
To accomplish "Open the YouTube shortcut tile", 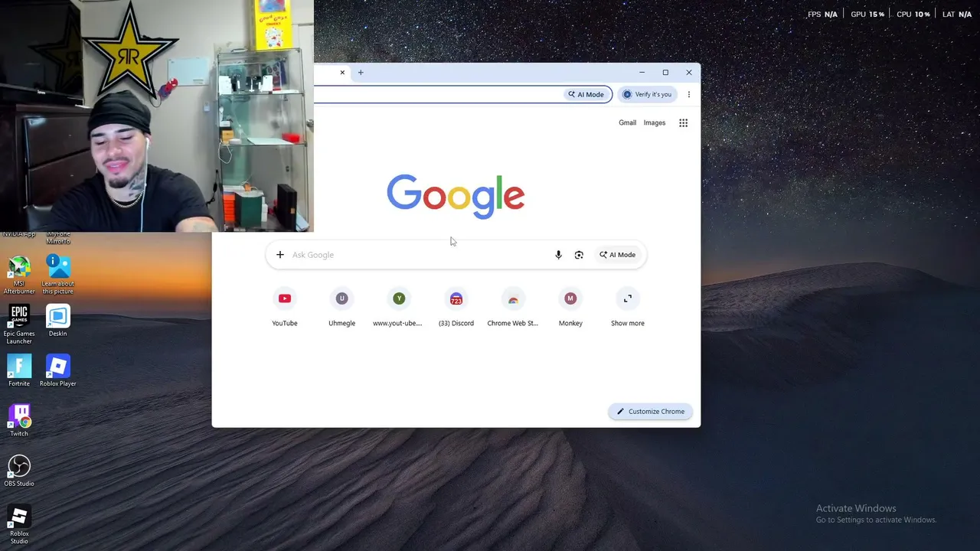I will (285, 308).
